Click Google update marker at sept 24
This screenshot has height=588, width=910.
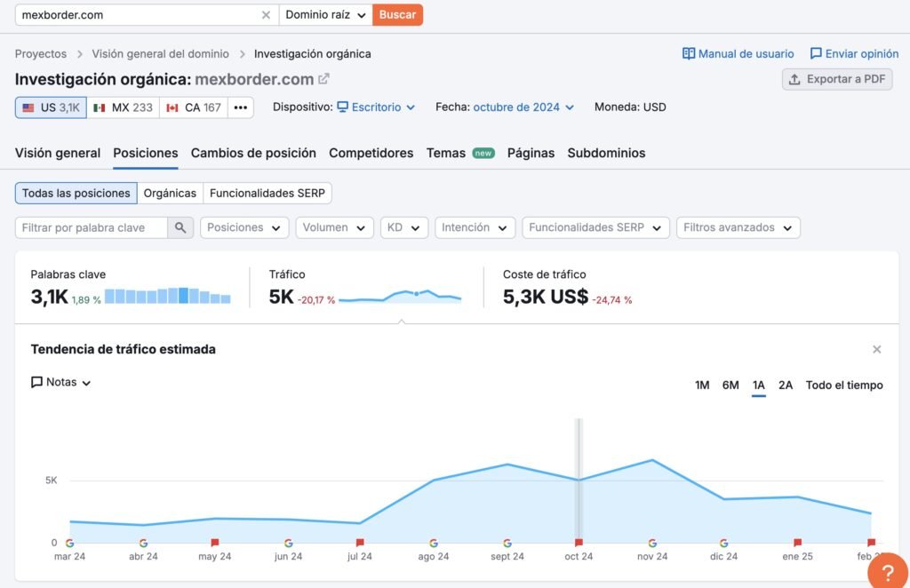click(x=507, y=544)
